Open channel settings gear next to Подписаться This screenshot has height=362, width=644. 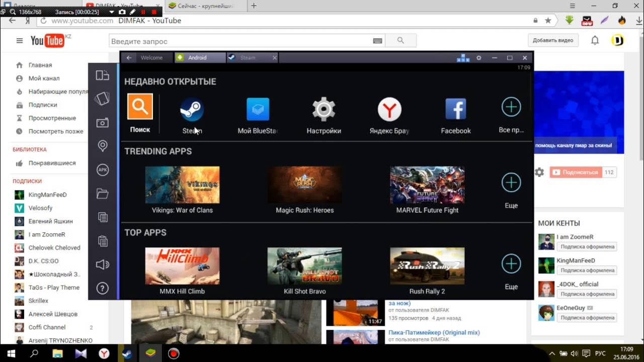click(x=539, y=172)
